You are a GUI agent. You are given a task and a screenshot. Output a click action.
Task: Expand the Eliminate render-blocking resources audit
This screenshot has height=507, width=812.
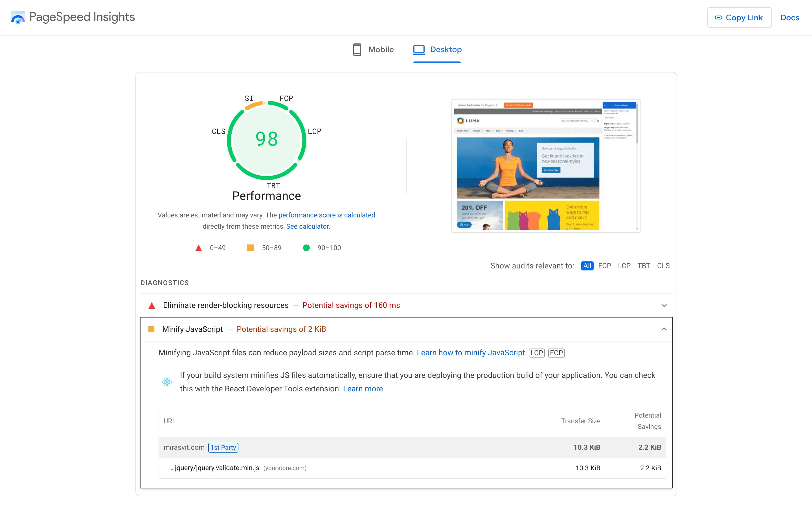[664, 305]
